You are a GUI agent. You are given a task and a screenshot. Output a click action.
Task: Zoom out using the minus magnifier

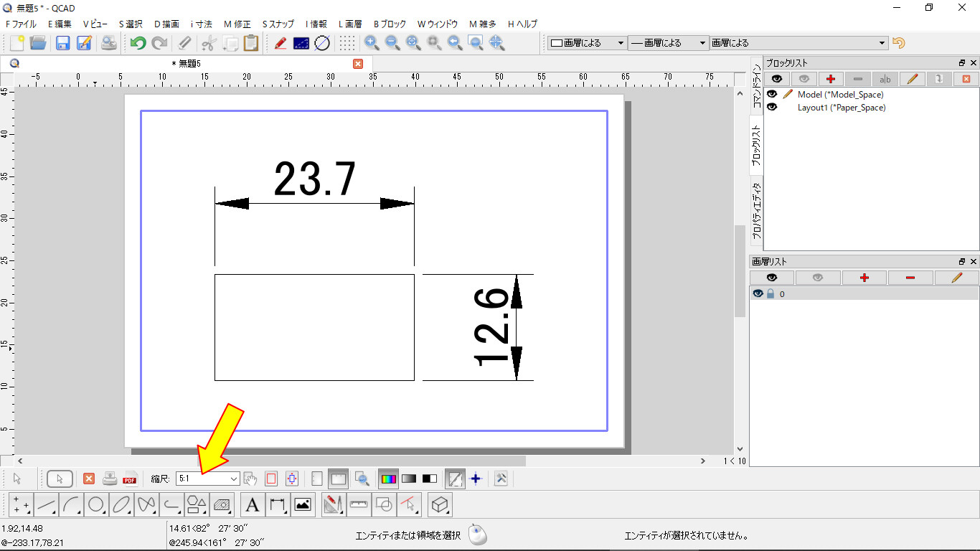click(x=392, y=43)
